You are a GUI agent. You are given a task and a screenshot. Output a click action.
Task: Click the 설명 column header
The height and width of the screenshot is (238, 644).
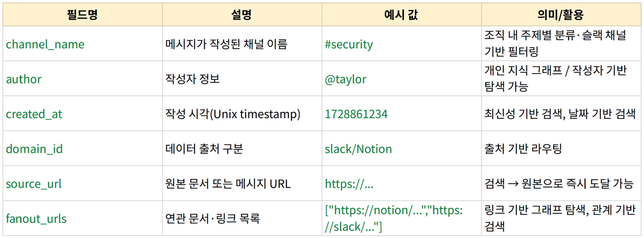[242, 15]
